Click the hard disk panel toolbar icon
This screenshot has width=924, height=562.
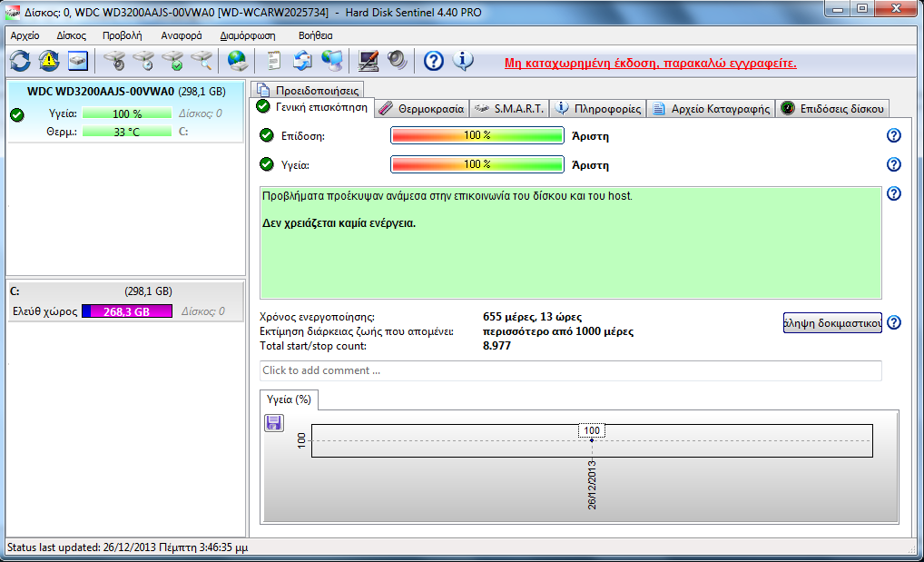[x=78, y=61]
